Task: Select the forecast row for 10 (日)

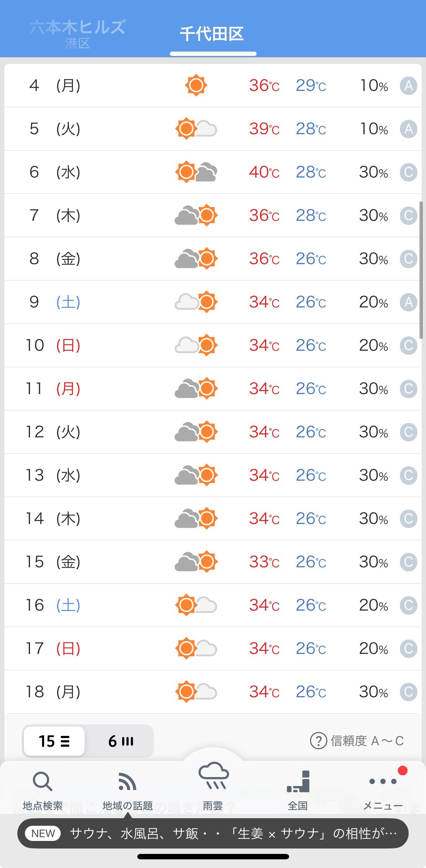Action: (213, 345)
